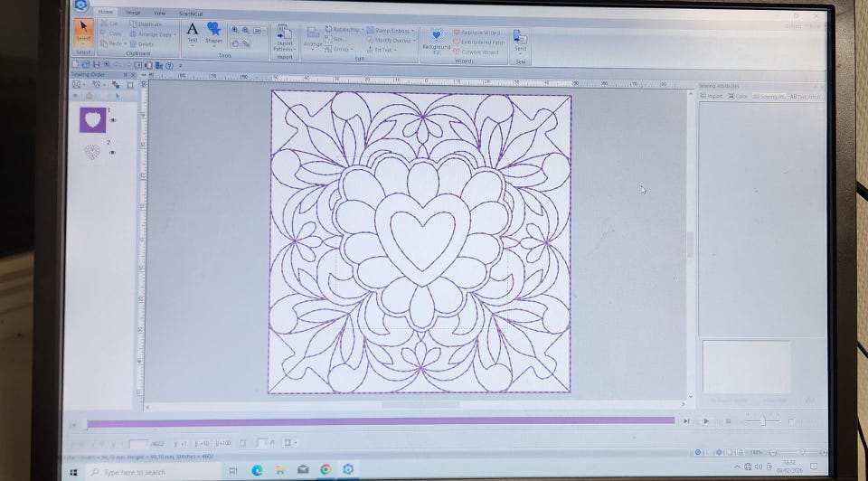
Task: Open the Import tab in Sewing Attributes
Action: pyautogui.click(x=712, y=97)
